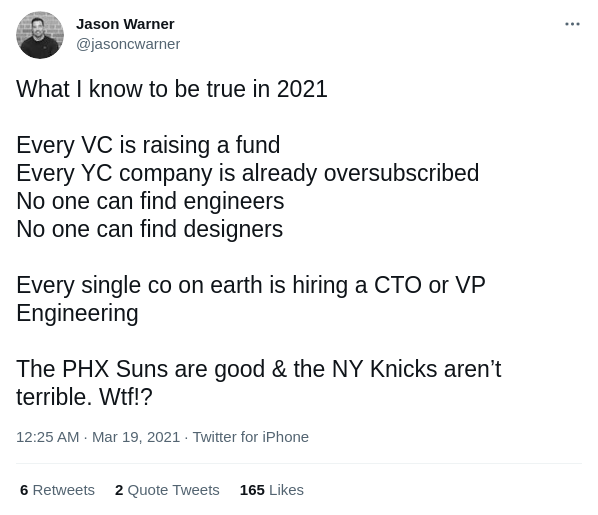Viewport: 598px width, 515px height.
Task: Open the three-dot more options menu
Action: [572, 24]
